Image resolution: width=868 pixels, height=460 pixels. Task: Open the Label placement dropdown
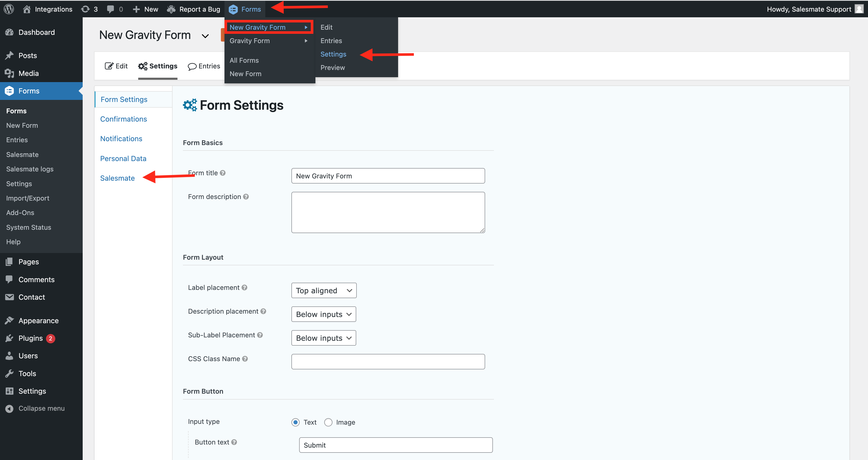[x=324, y=291]
